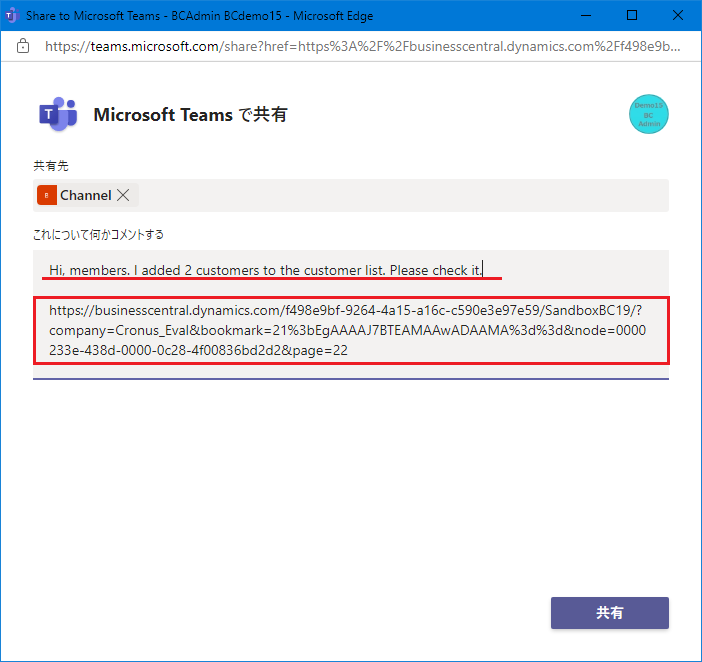Maximize the Share to Microsoft Teams window
This screenshot has height=662, width=702.
pyautogui.click(x=631, y=15)
